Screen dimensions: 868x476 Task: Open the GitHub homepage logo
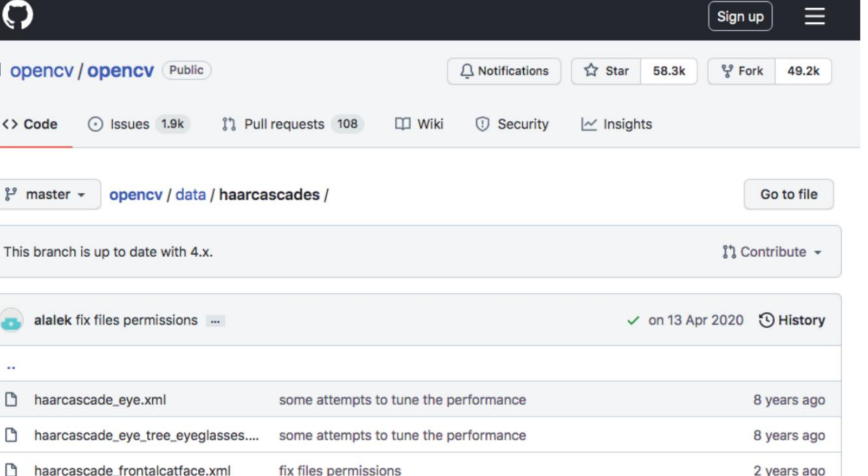(x=17, y=15)
